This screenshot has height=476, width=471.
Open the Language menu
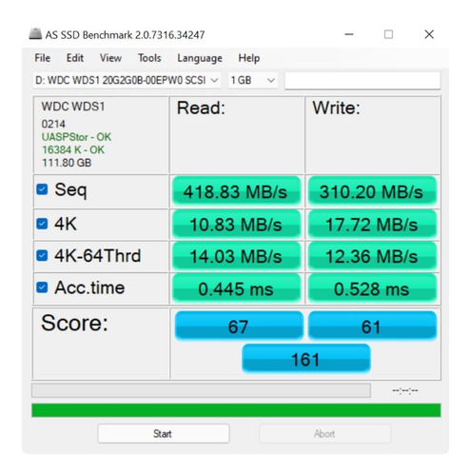(200, 58)
